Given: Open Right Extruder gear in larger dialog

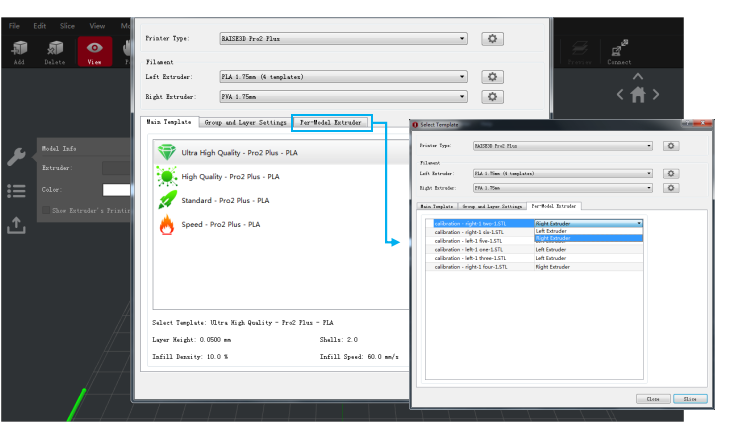Looking at the screenshot, I should pos(493,97).
